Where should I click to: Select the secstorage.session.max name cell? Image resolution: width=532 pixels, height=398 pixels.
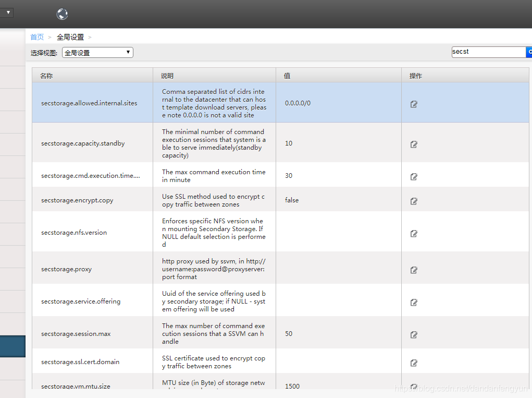coord(76,334)
